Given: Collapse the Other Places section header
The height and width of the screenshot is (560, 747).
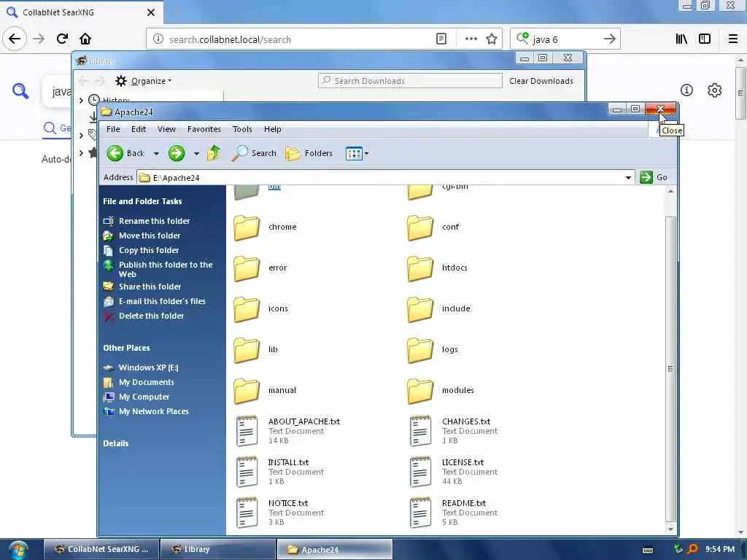Looking at the screenshot, I should (126, 348).
